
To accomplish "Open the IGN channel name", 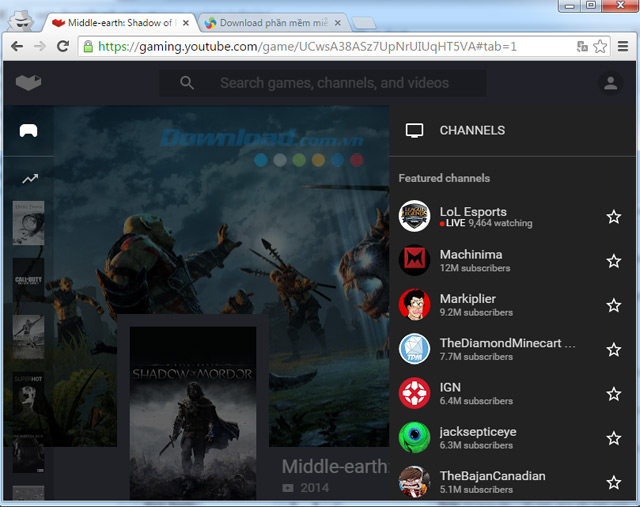I will click(450, 387).
